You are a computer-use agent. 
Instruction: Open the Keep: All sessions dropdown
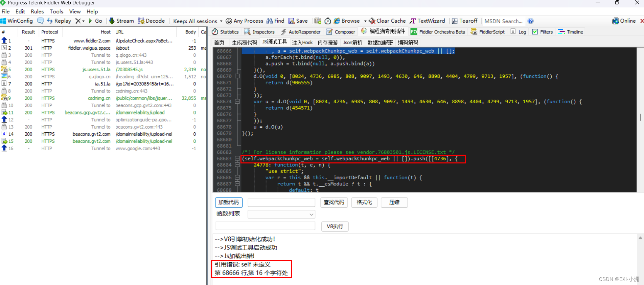point(198,21)
